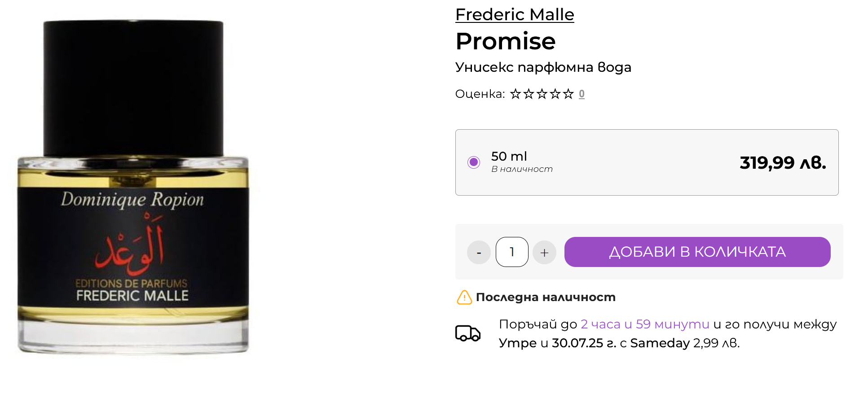The height and width of the screenshot is (398, 868).
Task: Click the purple 2 часа и 59 минути countdown
Action: coord(645,324)
